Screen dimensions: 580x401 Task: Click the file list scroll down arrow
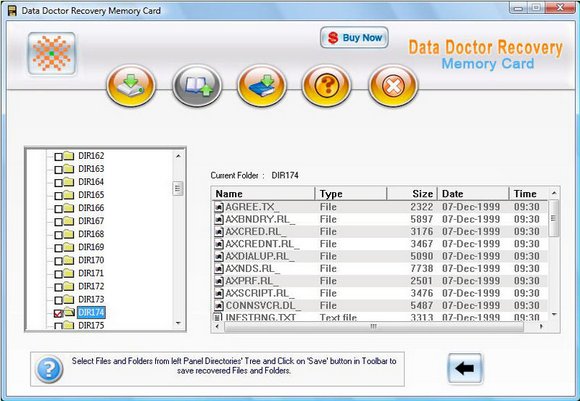coord(554,314)
